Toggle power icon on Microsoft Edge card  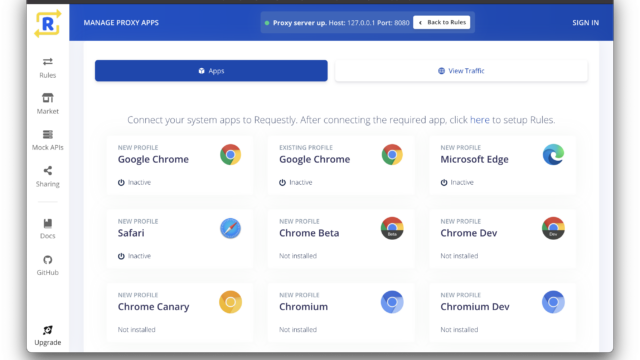tap(444, 182)
